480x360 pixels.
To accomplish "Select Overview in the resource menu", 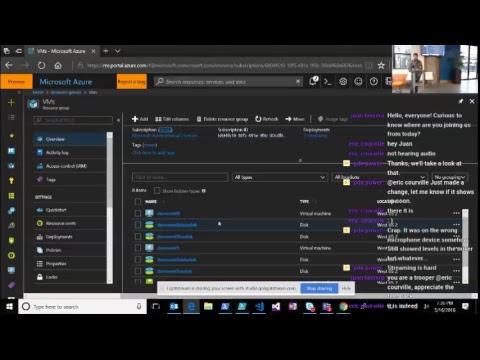I will click(x=70, y=139).
